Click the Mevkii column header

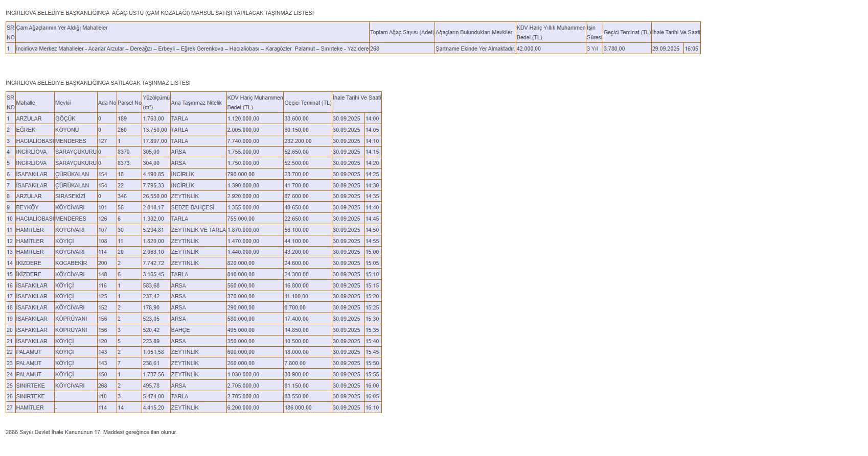63,103
